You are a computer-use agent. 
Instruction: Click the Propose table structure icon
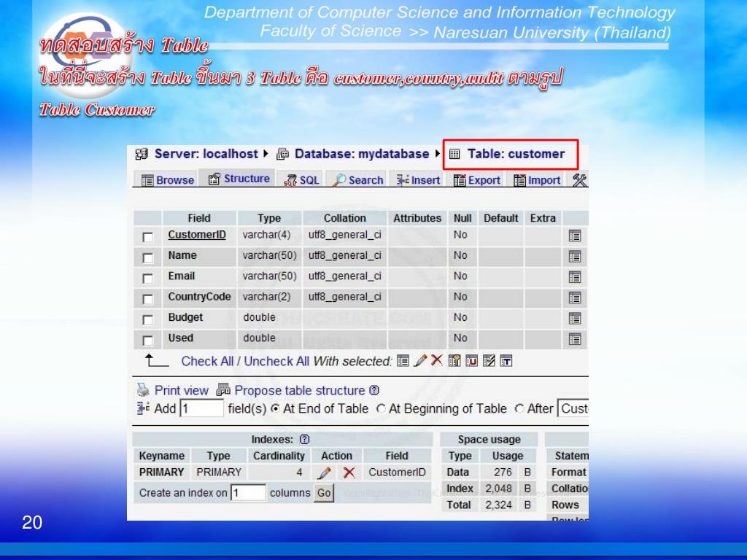point(223,390)
